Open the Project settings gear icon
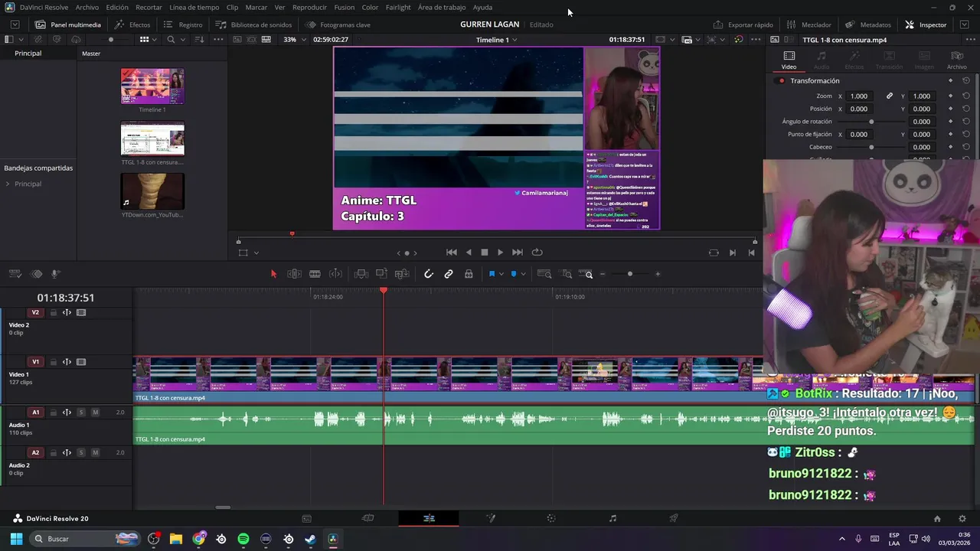 [962, 518]
